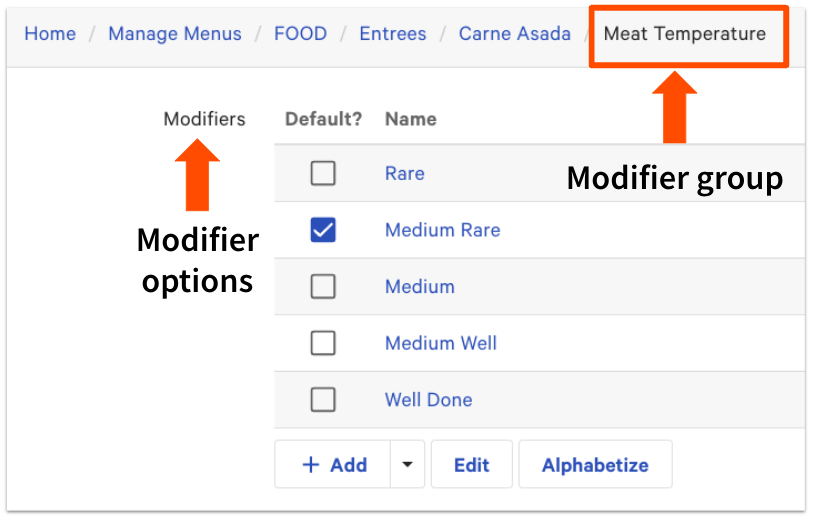Go to Home breadcrumb
The height and width of the screenshot is (520, 815).
pos(50,34)
